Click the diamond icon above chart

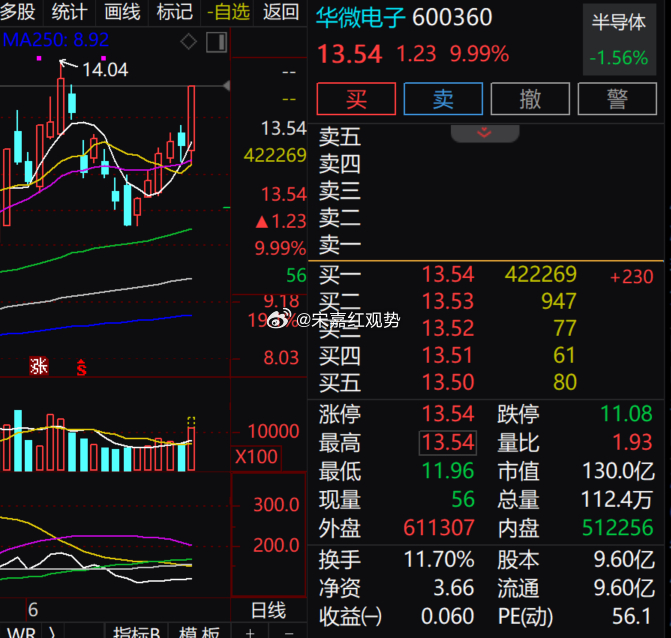pos(188,42)
